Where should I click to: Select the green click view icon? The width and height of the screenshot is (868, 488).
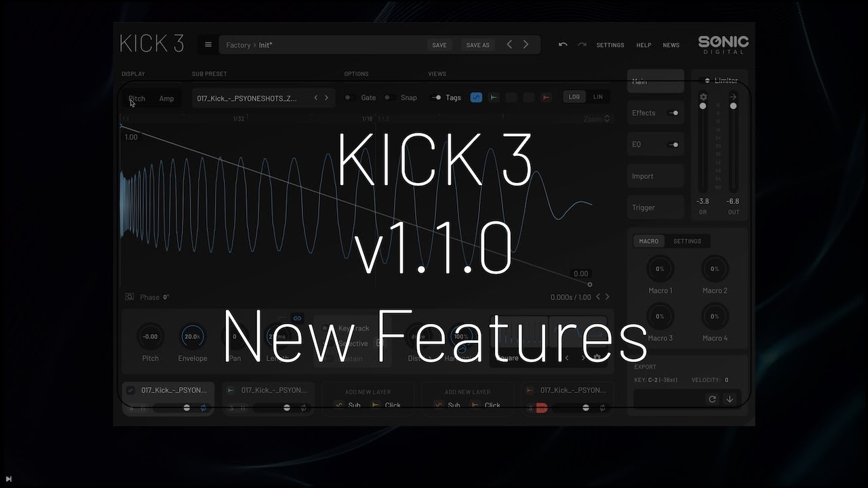point(494,98)
